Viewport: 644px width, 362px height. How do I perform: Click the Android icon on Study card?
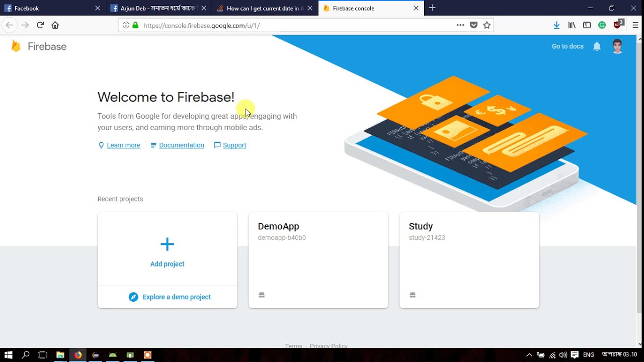tap(413, 295)
